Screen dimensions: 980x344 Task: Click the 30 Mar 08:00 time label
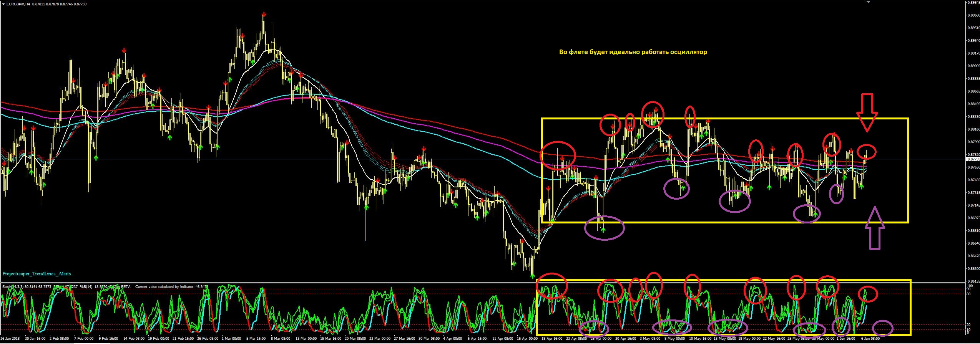(x=429, y=339)
